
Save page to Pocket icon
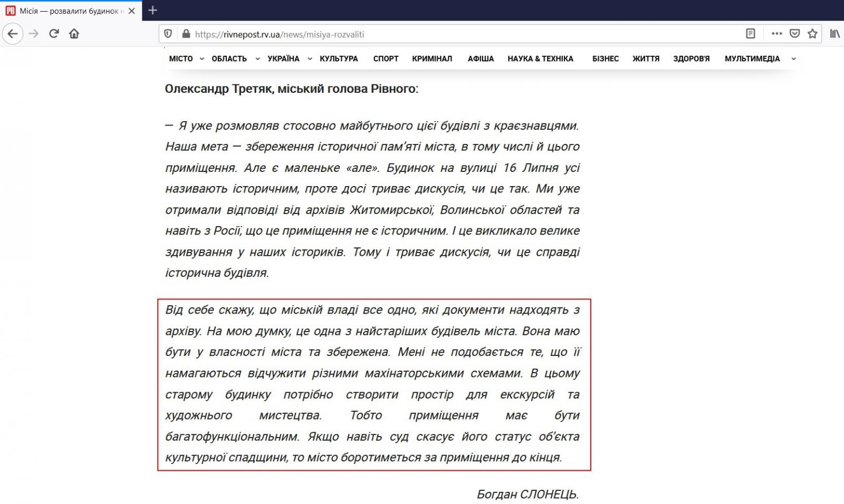[794, 34]
